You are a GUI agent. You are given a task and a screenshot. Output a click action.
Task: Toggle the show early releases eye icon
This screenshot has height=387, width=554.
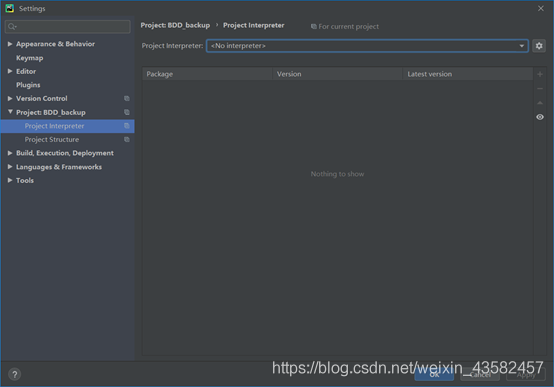point(540,117)
